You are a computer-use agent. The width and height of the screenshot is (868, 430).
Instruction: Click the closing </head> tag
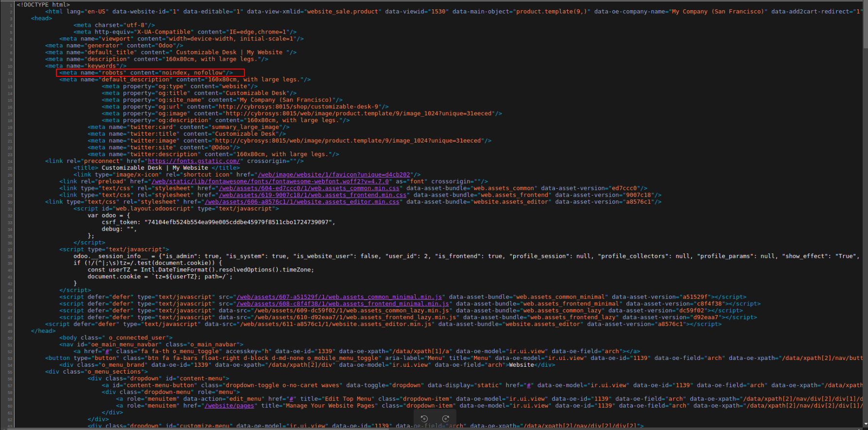point(43,331)
